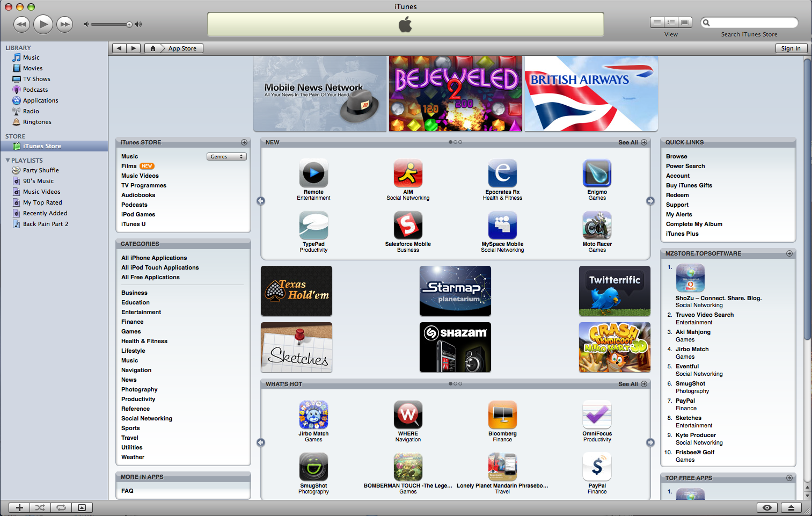This screenshot has height=516, width=812.
Task: Expand the iTunes STORE panel arrow
Action: click(244, 142)
